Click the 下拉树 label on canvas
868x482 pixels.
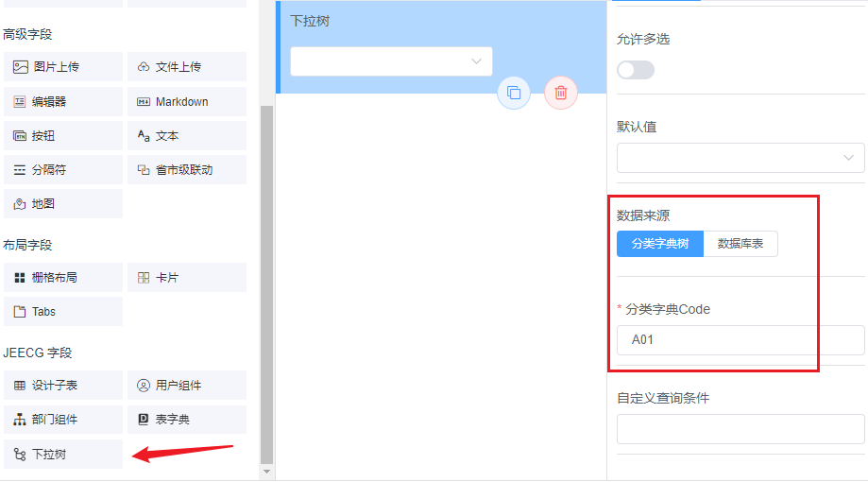click(x=310, y=21)
